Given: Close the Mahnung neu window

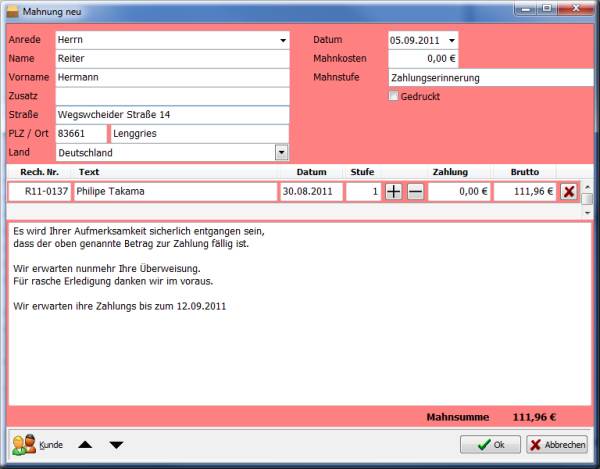Looking at the screenshot, I should click(x=576, y=8).
